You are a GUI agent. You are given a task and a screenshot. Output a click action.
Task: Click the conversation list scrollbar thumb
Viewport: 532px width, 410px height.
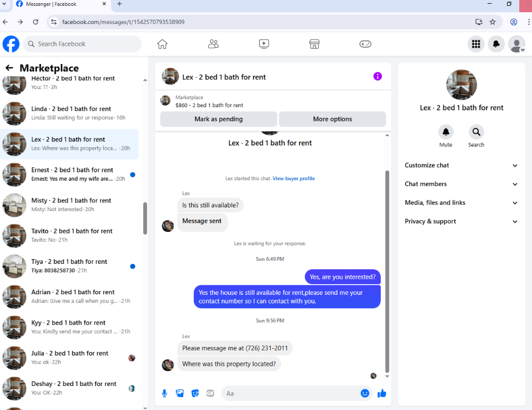[145, 218]
